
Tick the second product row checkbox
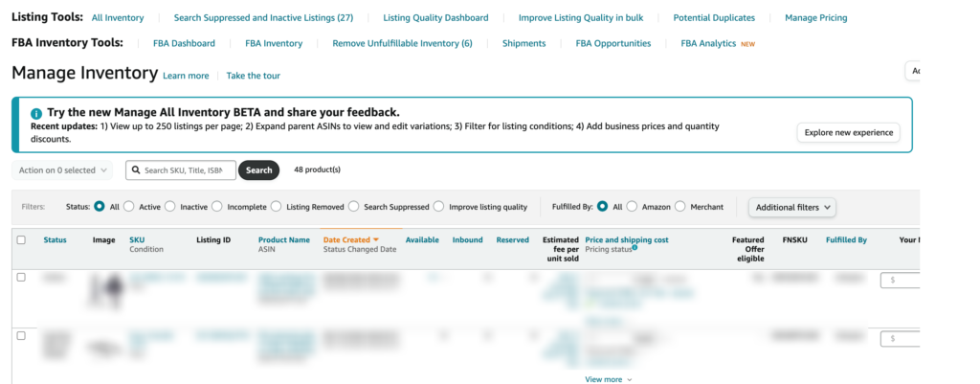[x=21, y=335]
